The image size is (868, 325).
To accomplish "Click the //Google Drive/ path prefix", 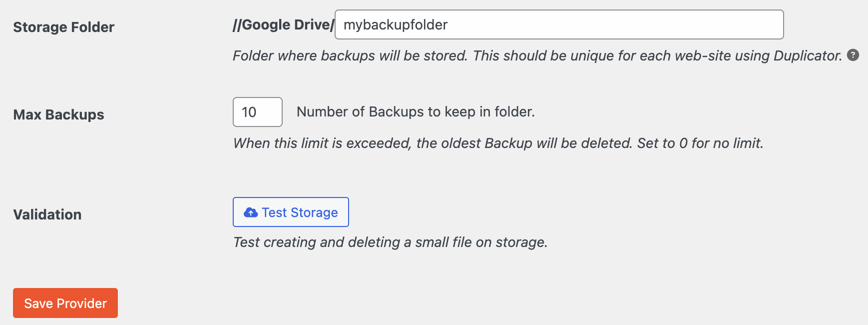I will coord(283,24).
